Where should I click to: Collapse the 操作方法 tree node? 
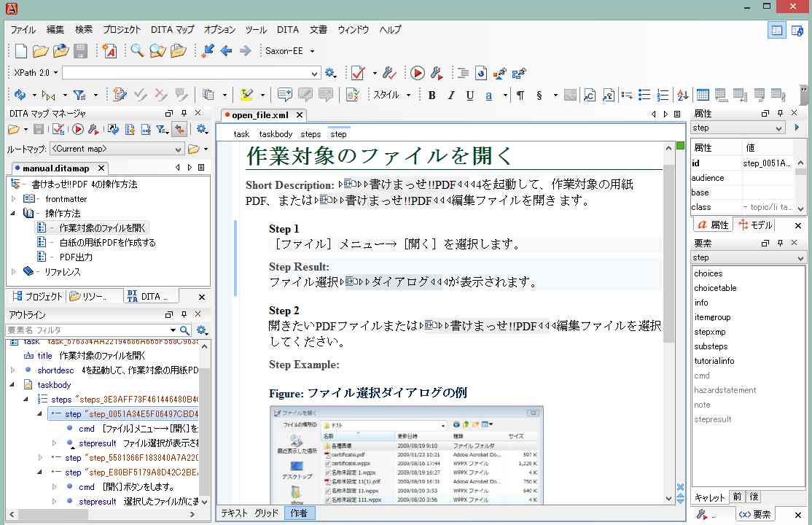[13, 214]
